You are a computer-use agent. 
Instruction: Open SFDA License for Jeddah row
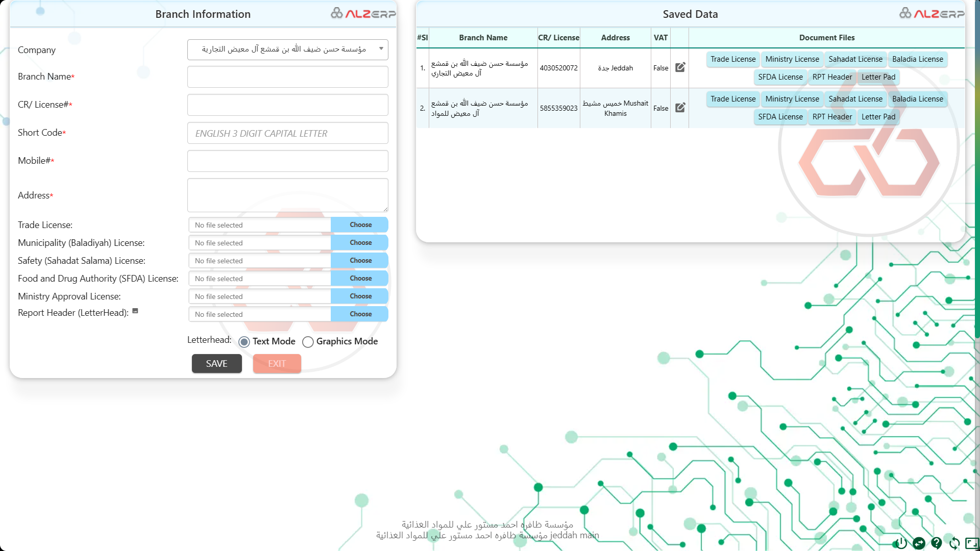(780, 77)
